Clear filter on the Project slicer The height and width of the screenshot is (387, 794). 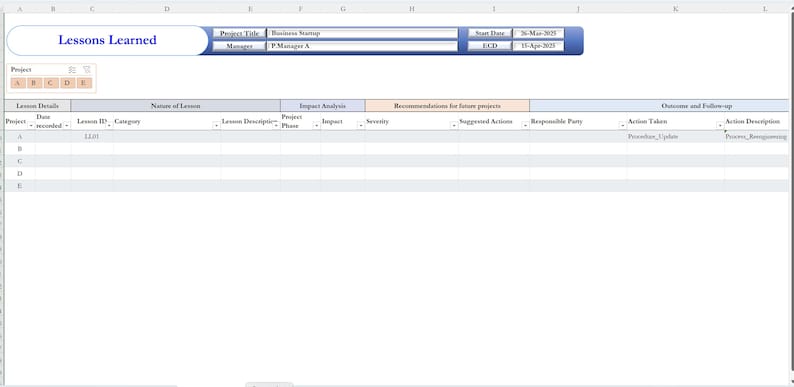click(87, 70)
